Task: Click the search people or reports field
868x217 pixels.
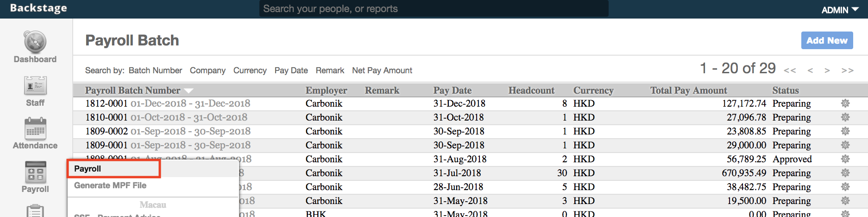Action: point(434,9)
